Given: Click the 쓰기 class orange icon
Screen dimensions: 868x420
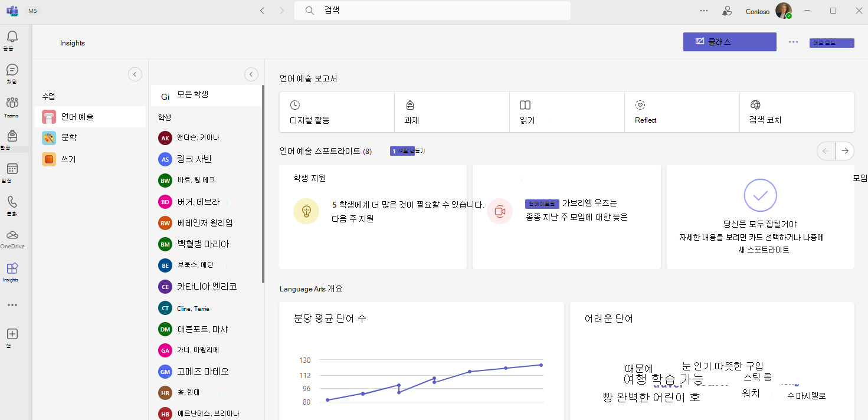Looking at the screenshot, I should [x=49, y=159].
